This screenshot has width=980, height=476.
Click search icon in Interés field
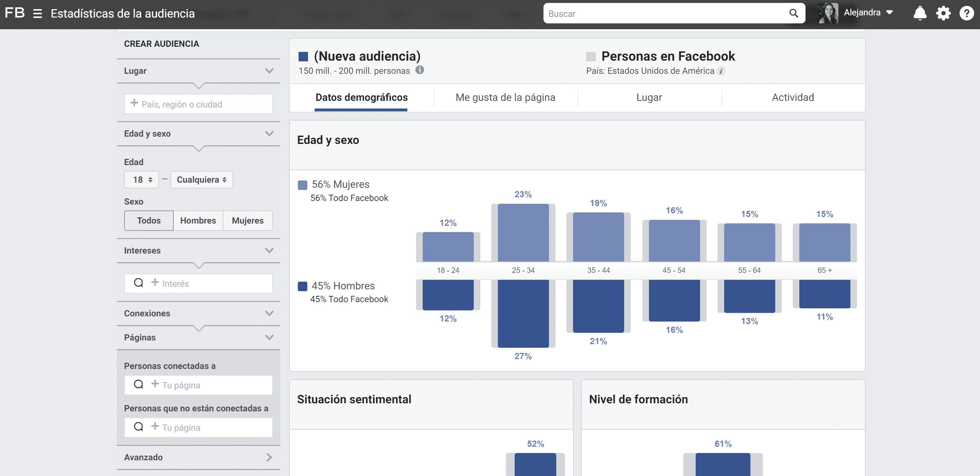point(138,282)
